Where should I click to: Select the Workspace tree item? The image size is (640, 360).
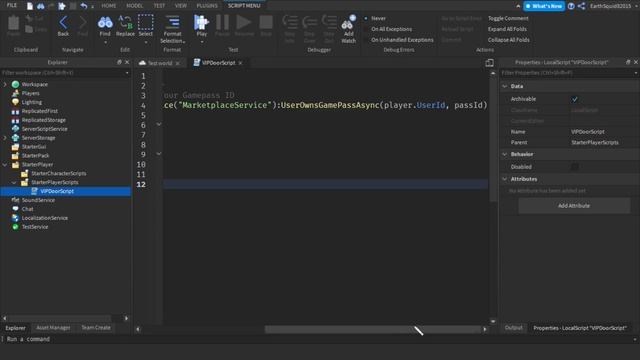click(x=34, y=84)
